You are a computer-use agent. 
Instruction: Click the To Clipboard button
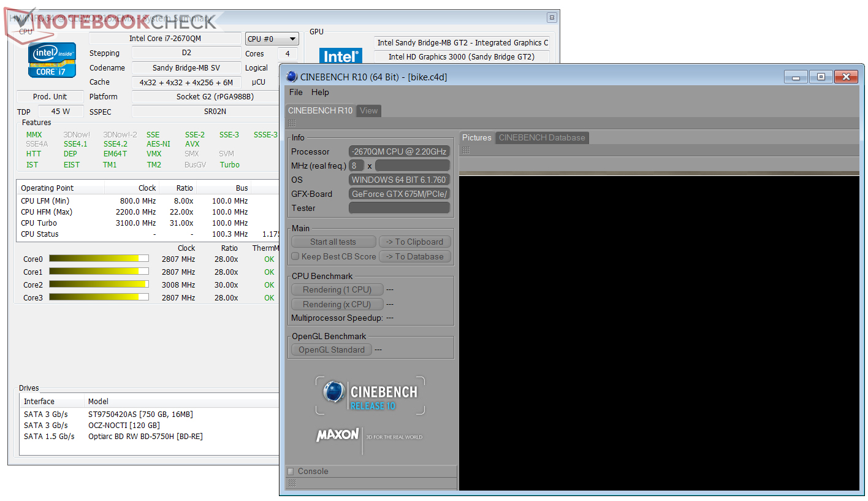[x=415, y=242]
